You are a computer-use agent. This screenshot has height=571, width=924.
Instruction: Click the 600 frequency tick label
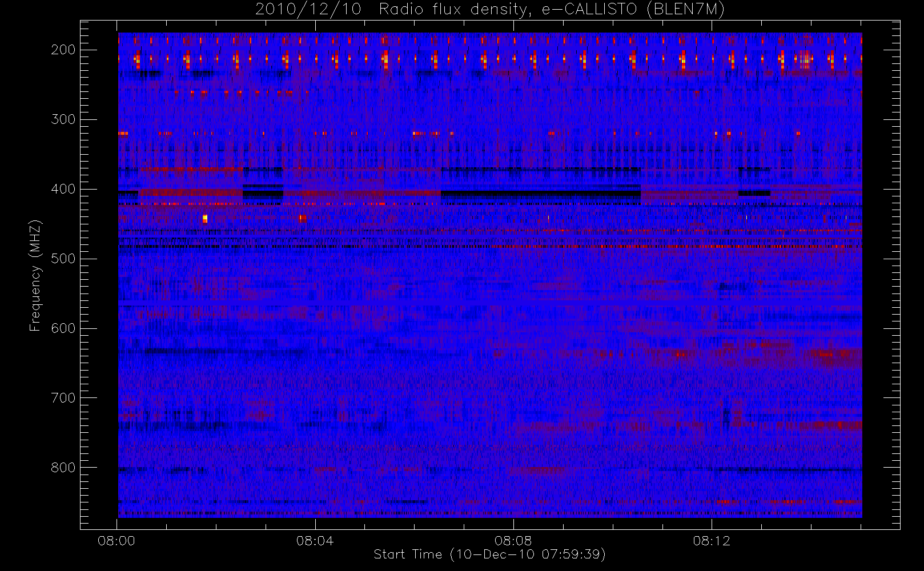pyautogui.click(x=63, y=328)
